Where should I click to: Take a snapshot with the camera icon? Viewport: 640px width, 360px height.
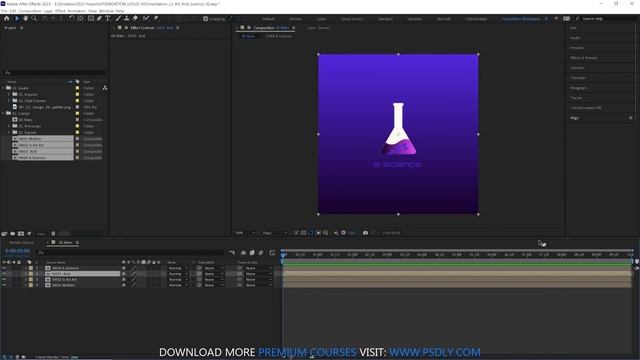pyautogui.click(x=365, y=233)
